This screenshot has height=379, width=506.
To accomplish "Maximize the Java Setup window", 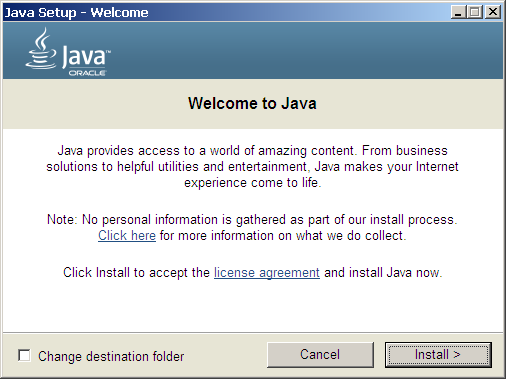I will click(474, 12).
